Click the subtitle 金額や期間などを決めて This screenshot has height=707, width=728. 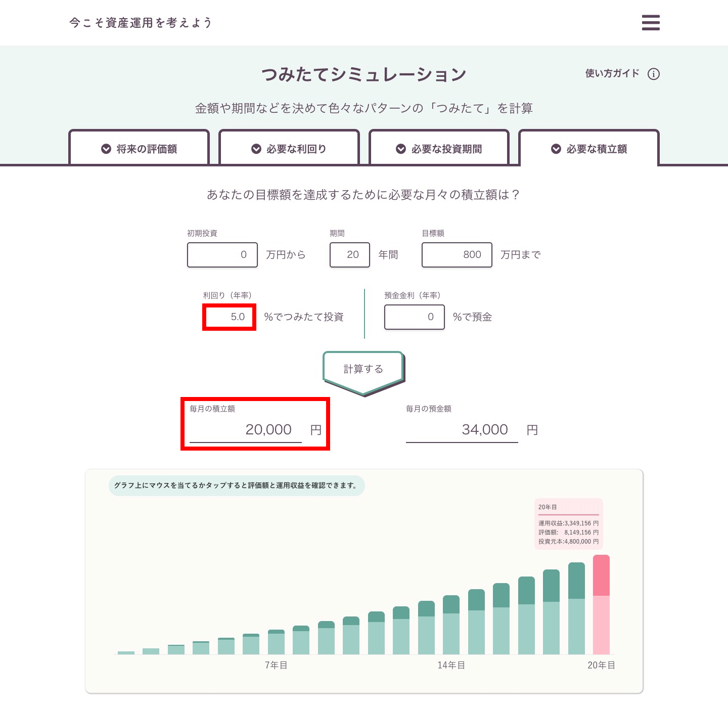[363, 108]
